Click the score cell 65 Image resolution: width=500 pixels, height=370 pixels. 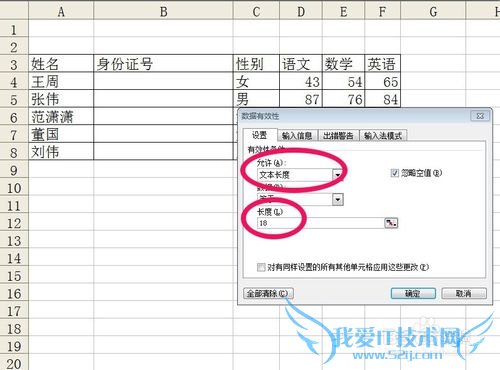pyautogui.click(x=382, y=81)
